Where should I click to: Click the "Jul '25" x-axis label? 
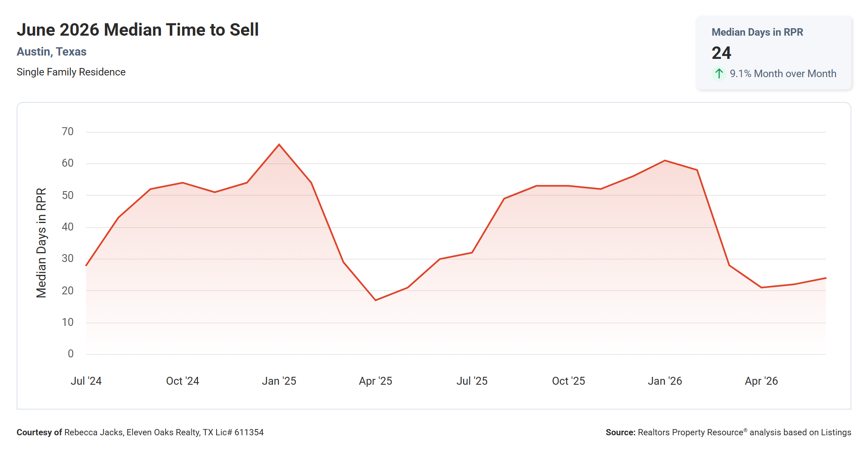coord(472,381)
